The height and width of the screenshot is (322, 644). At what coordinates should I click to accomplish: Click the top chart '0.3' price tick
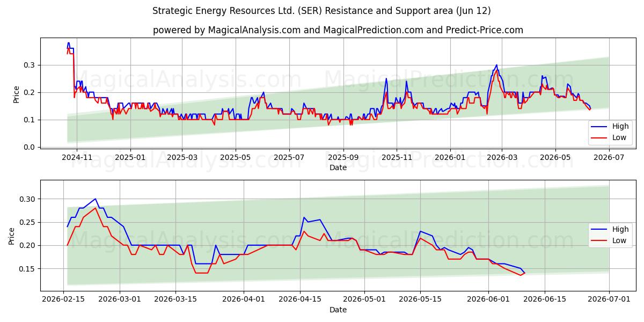pos(31,65)
